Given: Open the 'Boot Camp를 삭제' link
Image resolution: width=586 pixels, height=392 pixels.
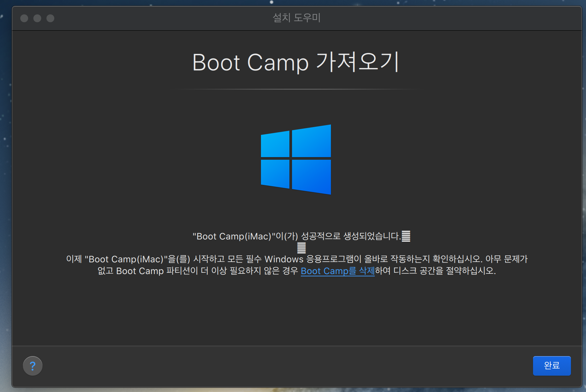Looking at the screenshot, I should coord(337,271).
